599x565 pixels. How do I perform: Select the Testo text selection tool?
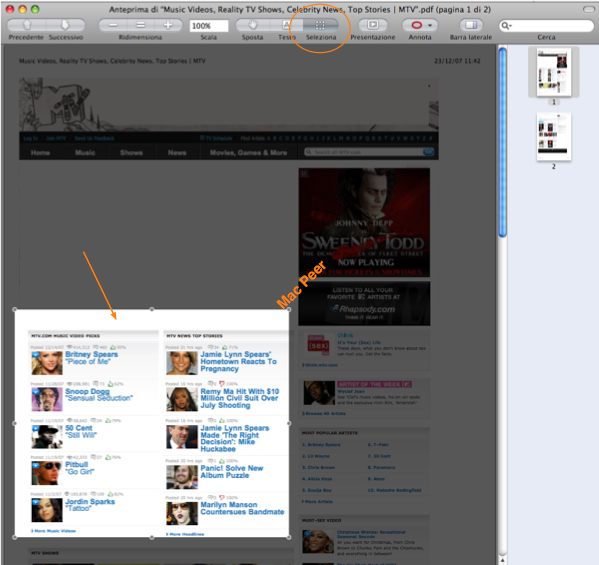point(286,25)
